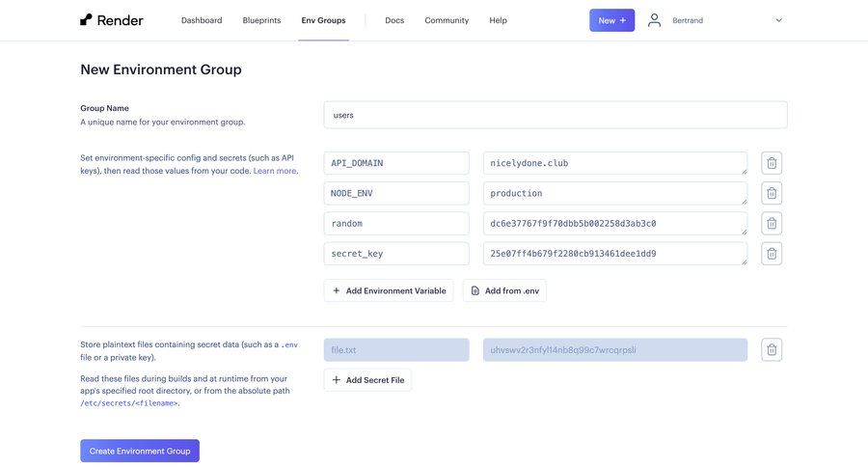Screen dimensions: 868x467
Task: Delete the NODE_ENV variable row
Action: 772,193
